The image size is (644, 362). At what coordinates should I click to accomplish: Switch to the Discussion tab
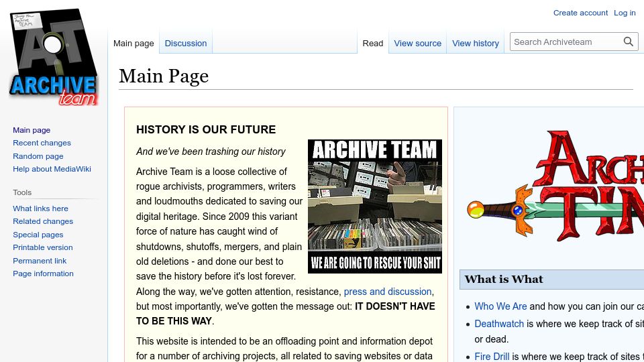click(186, 43)
